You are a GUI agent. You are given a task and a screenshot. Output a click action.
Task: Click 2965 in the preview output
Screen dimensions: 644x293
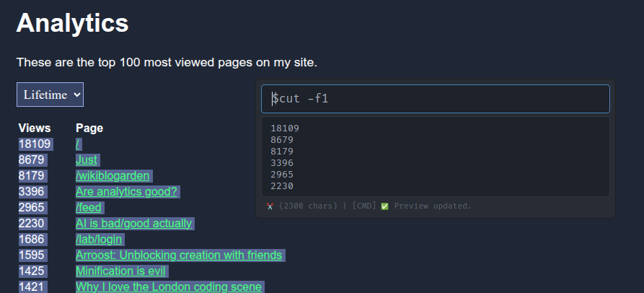pyautogui.click(x=282, y=174)
